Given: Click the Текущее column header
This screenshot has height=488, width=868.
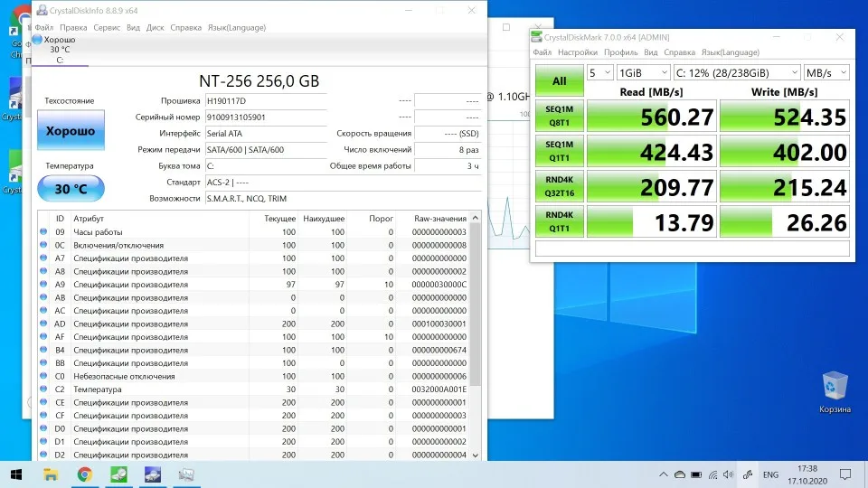Looking at the screenshot, I should pyautogui.click(x=273, y=219).
